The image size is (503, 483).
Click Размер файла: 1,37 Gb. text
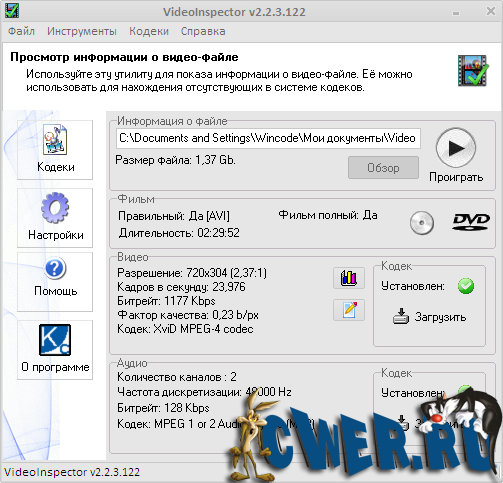click(175, 160)
